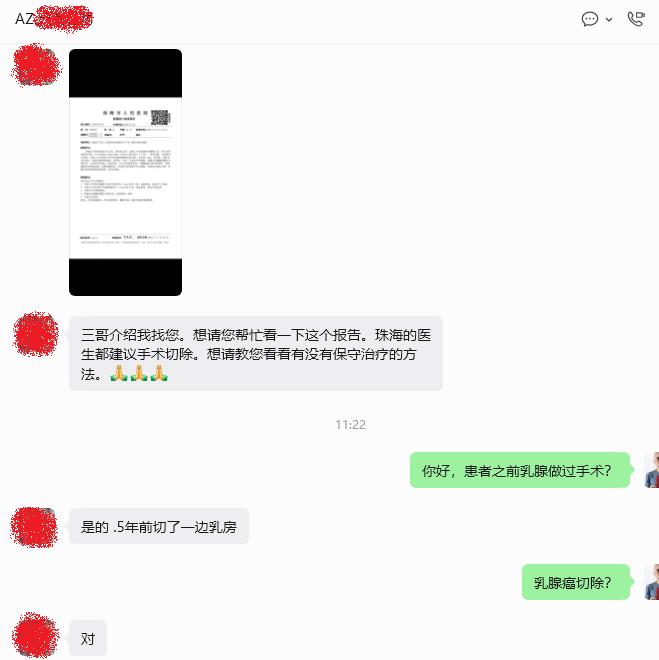Screen dimensions: 659x660
Task: Select the green 乳腺癌切除？ message bubble
Action: [576, 582]
